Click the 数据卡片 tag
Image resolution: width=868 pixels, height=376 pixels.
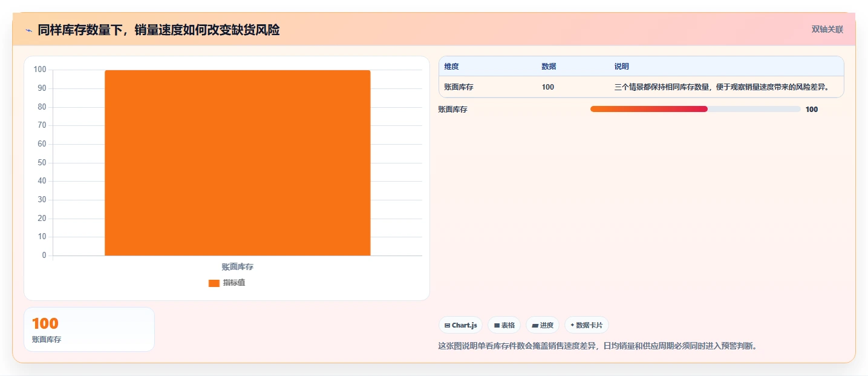tap(586, 325)
